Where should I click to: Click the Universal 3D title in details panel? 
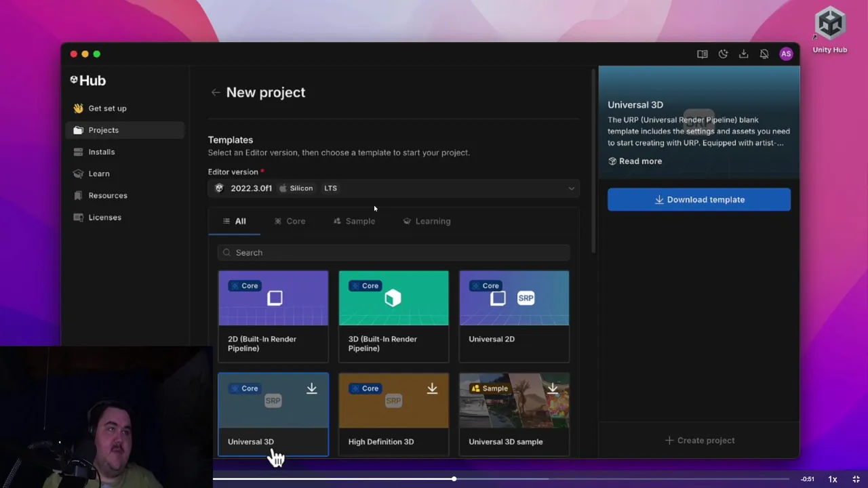tap(635, 105)
